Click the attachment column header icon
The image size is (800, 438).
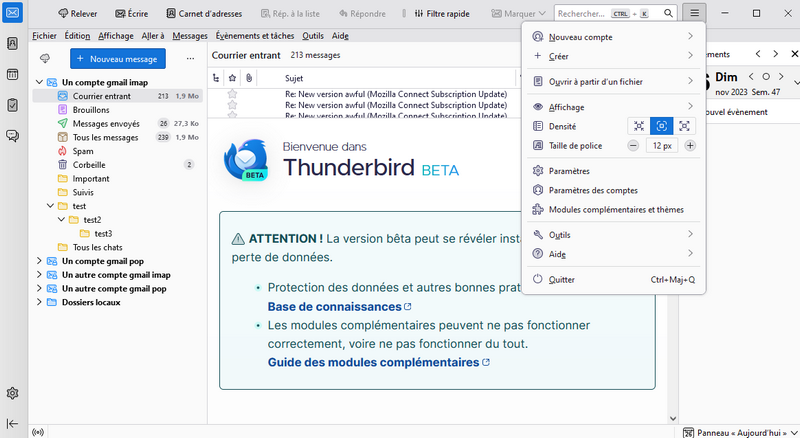tap(248, 77)
